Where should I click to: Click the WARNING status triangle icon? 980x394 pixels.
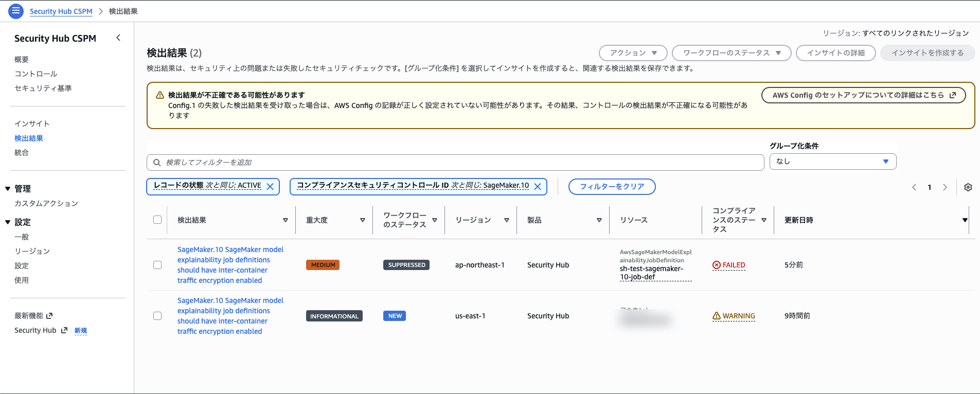pos(717,316)
